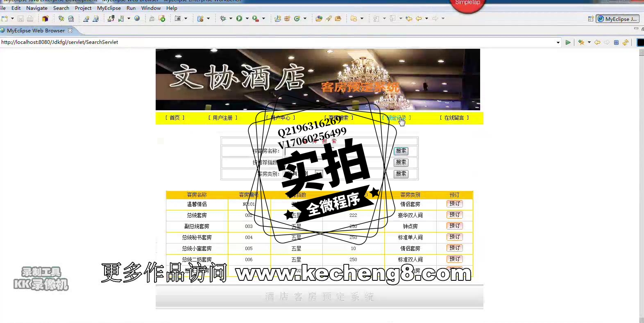Click the 2.0 globe toolbar icon
This screenshot has width=644, height=323.
(71, 18)
